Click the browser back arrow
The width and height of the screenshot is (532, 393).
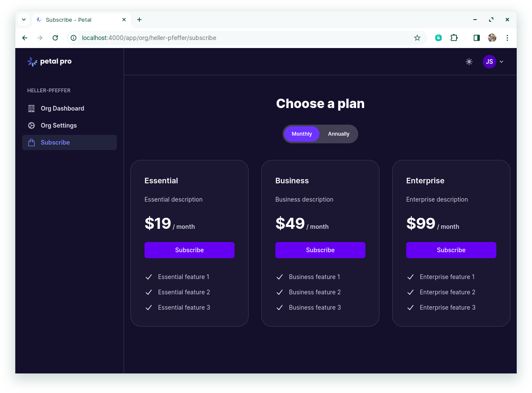coord(25,38)
